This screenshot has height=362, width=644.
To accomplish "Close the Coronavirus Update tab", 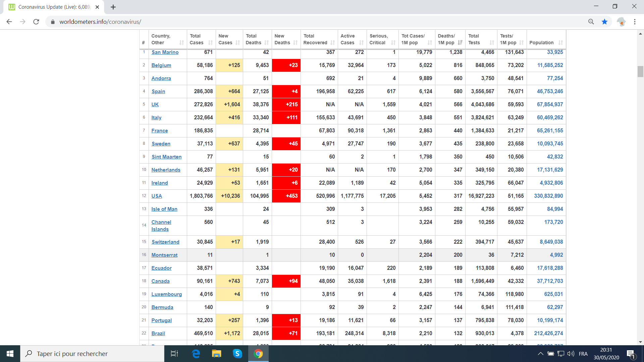I will [97, 7].
